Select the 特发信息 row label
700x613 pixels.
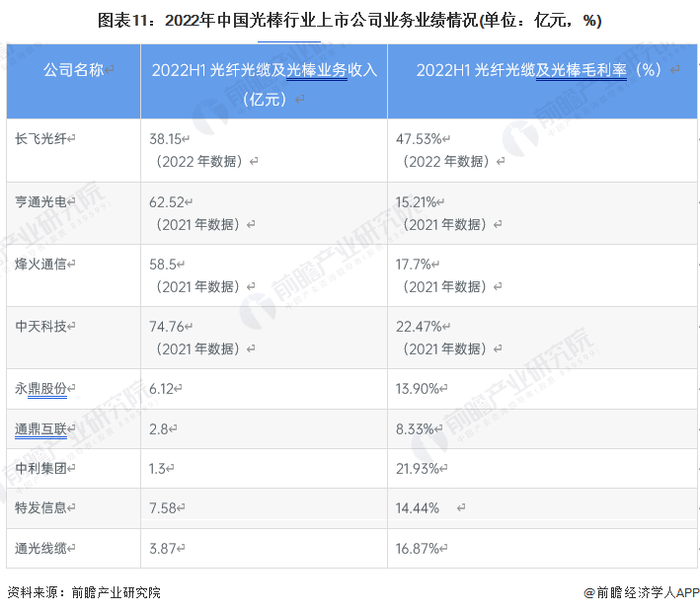pos(40,507)
